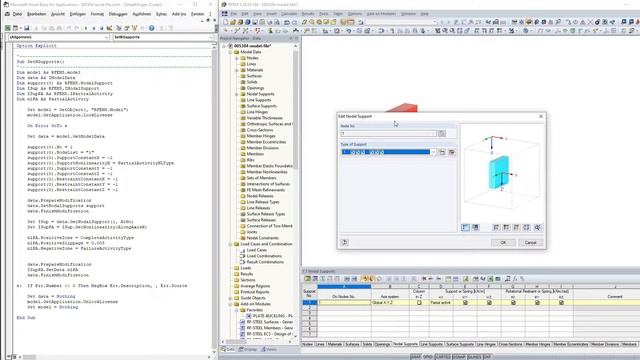The height and width of the screenshot is (360, 640).
Task: Switch to the Display tab of navigator
Action: pyautogui.click(x=248, y=349)
